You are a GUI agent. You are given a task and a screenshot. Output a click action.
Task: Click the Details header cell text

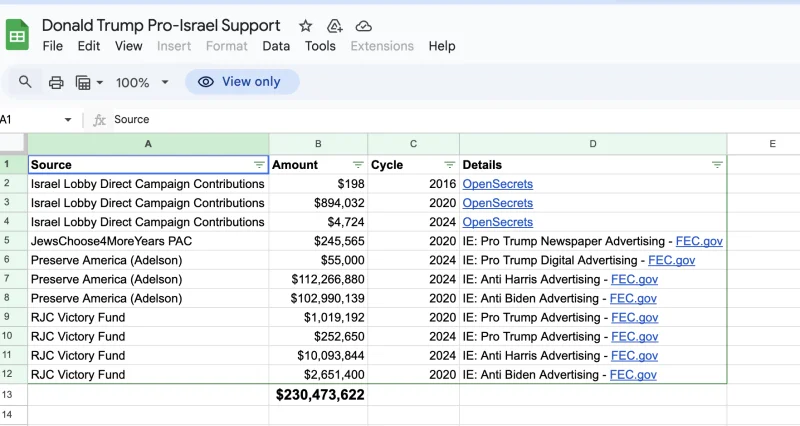(482, 165)
